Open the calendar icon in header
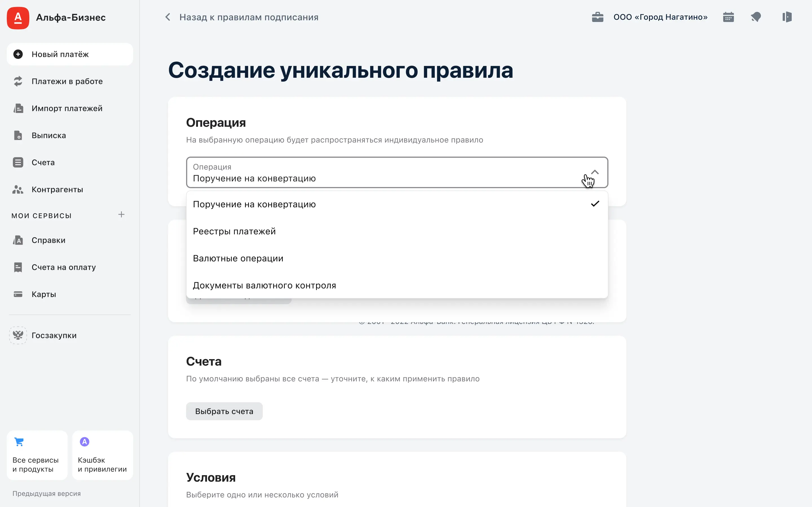Viewport: 812px width, 507px height. point(728,17)
